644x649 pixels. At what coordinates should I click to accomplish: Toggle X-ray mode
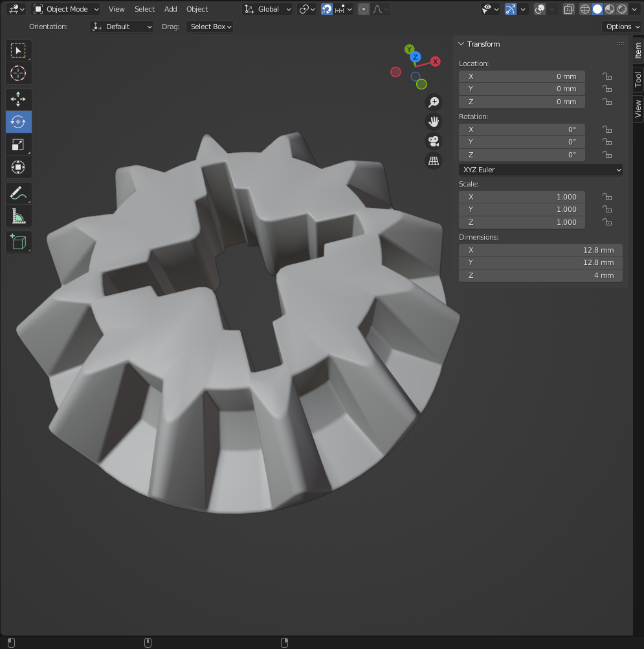pyautogui.click(x=569, y=9)
